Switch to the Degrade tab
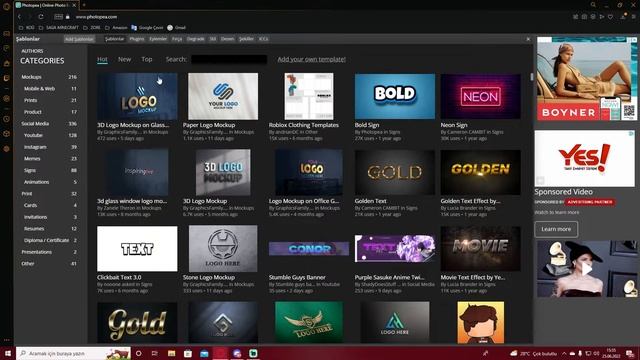 click(196, 39)
